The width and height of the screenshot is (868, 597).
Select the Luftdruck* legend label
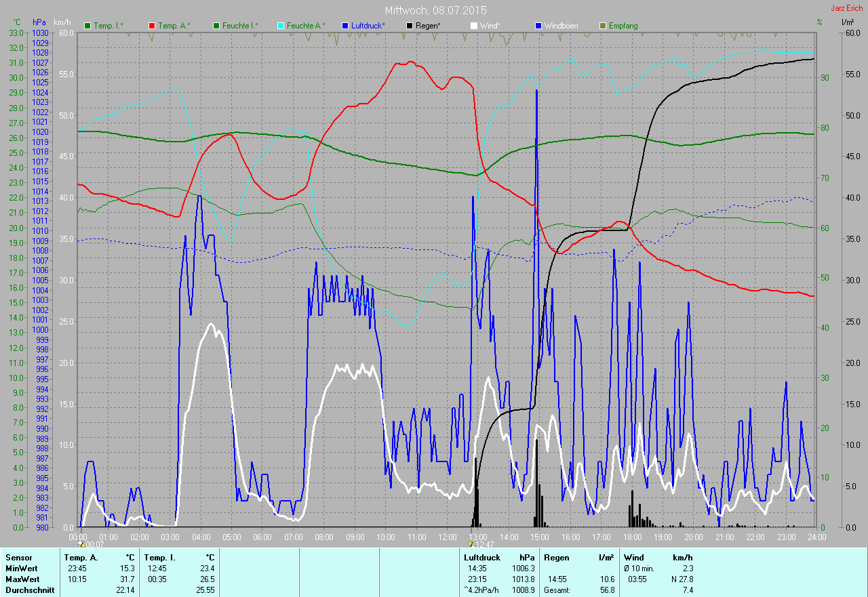[368, 26]
